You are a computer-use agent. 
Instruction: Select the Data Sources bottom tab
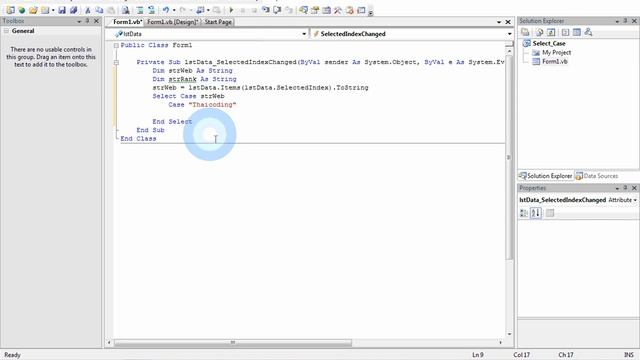597,176
